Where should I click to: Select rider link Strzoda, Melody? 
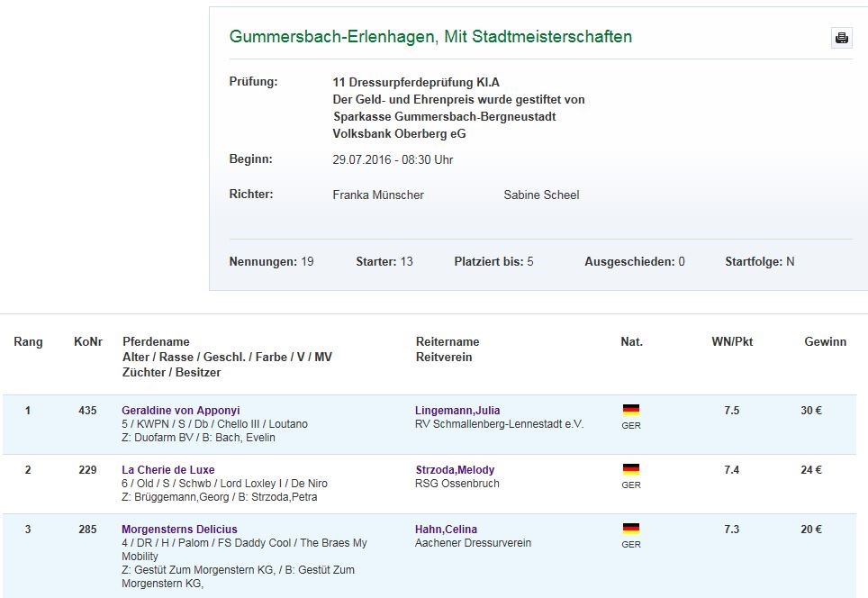(454, 470)
